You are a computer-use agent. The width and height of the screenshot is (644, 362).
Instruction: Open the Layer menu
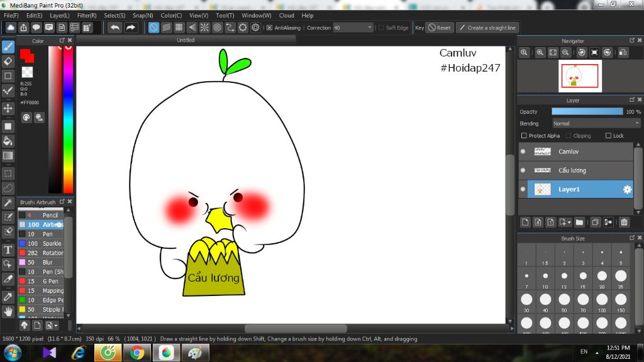[x=60, y=16]
